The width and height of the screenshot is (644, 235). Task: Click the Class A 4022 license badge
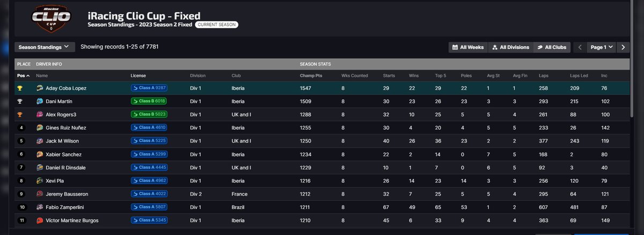pyautogui.click(x=149, y=194)
